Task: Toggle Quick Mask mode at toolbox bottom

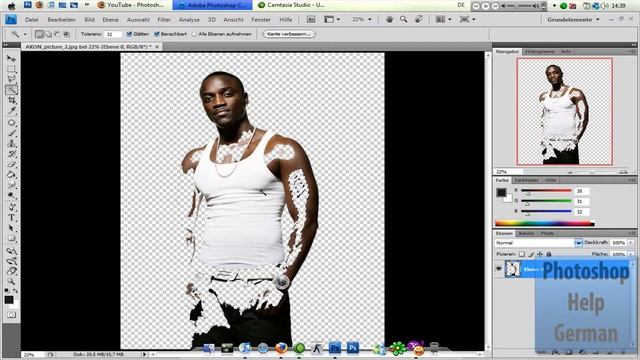Action: click(x=11, y=315)
